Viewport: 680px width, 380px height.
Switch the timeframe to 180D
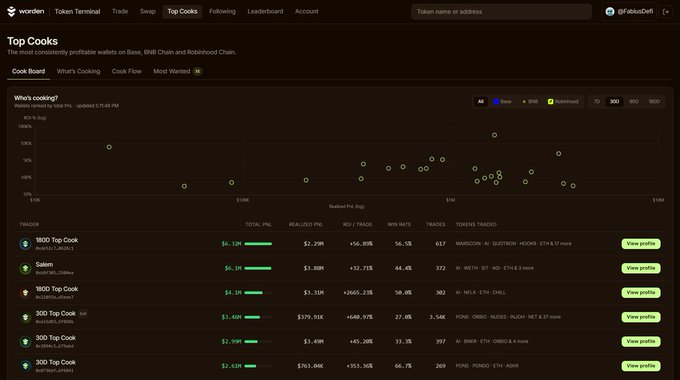pyautogui.click(x=654, y=102)
